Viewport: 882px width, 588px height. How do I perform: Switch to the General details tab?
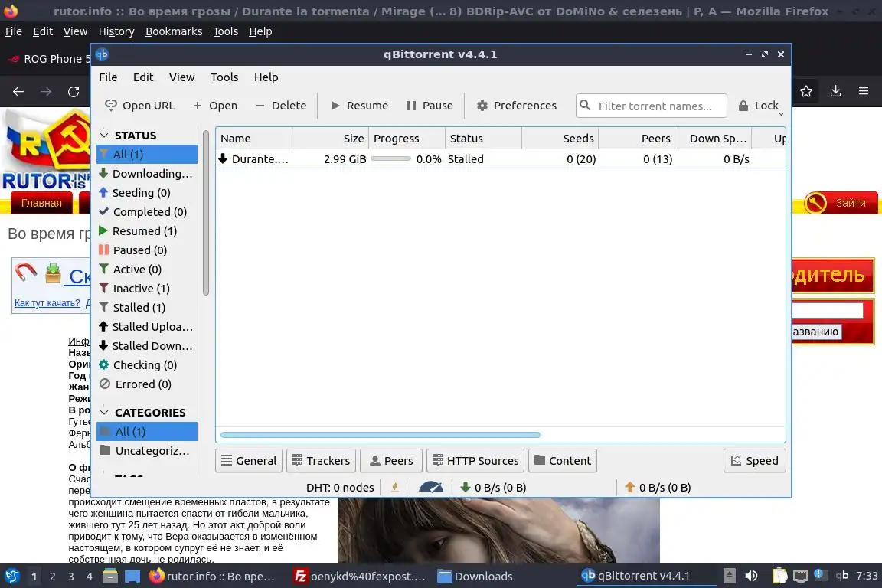point(249,461)
